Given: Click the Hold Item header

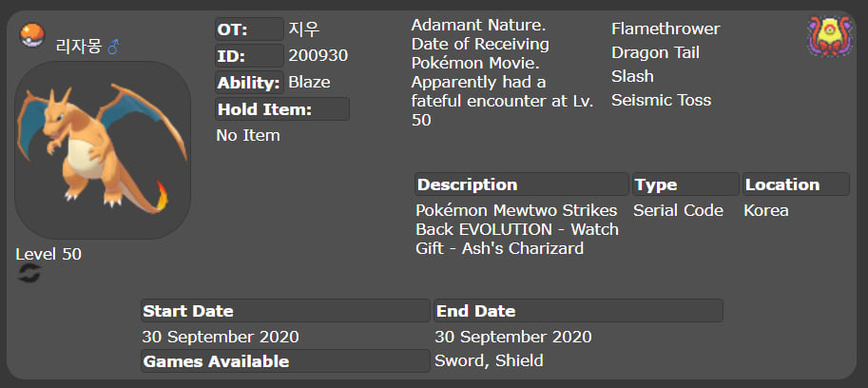Looking at the screenshot, I should tap(282, 109).
